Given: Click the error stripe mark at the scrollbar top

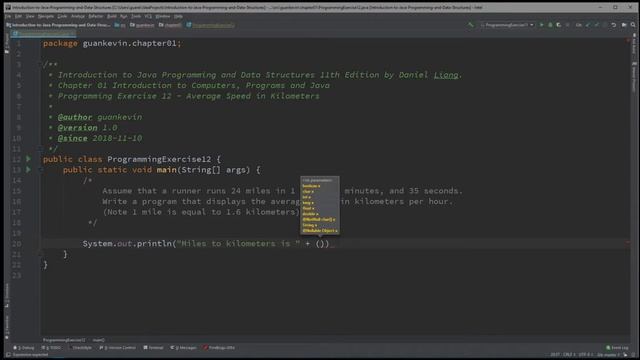Looking at the screenshot, I should pyautogui.click(x=628, y=40).
